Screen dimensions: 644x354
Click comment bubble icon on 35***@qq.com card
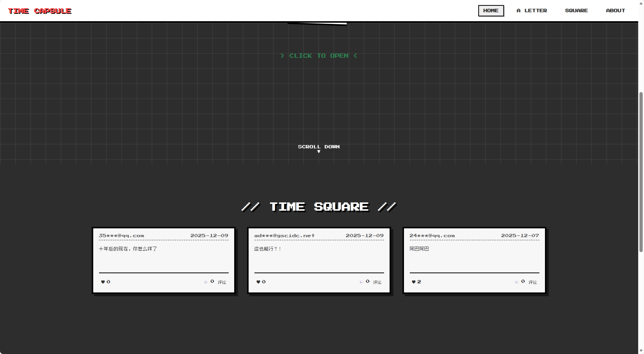click(x=206, y=282)
